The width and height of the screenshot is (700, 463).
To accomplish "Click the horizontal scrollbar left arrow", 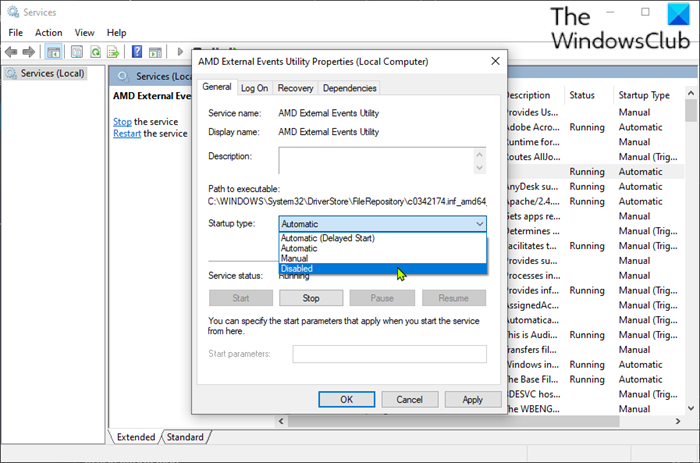I will pos(281,421).
